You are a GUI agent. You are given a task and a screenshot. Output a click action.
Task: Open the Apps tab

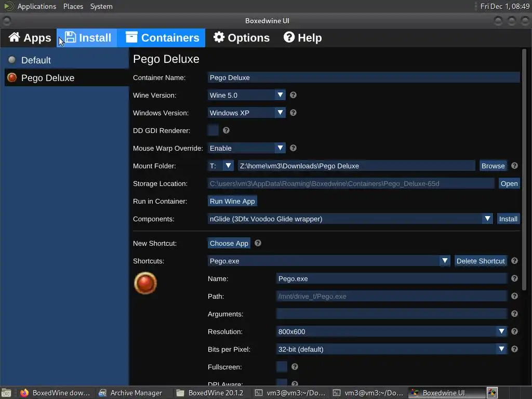click(x=29, y=37)
